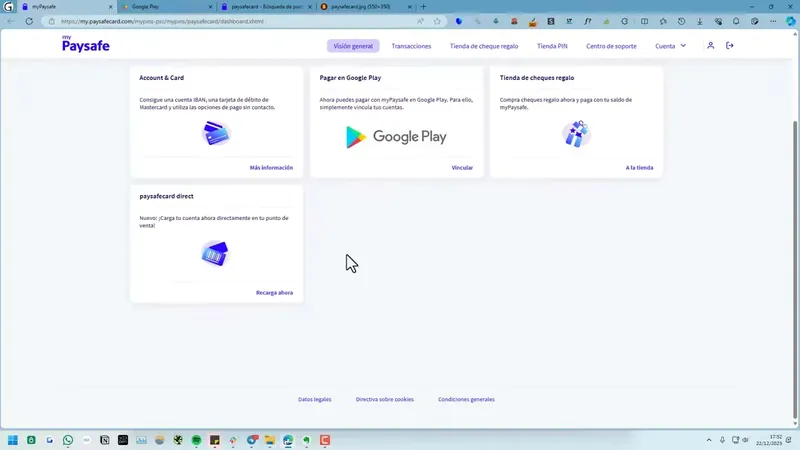Select the Visión general tab
The image size is (800, 450).
[353, 46]
